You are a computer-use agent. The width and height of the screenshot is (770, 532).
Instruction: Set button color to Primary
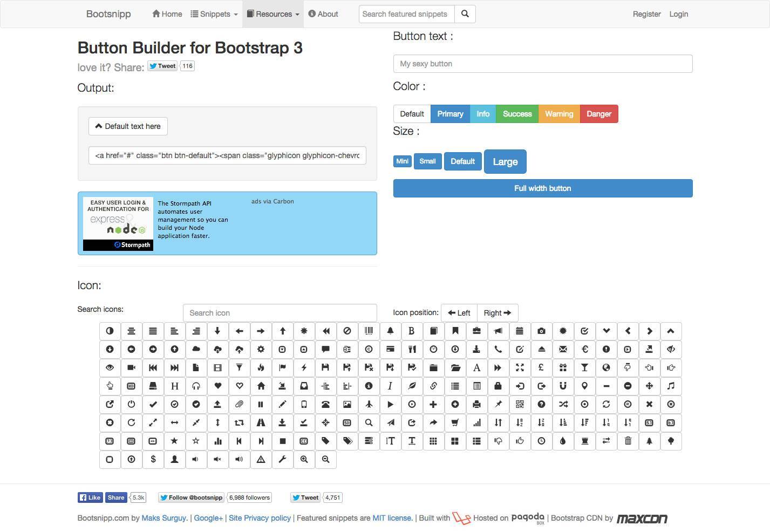[450, 114]
